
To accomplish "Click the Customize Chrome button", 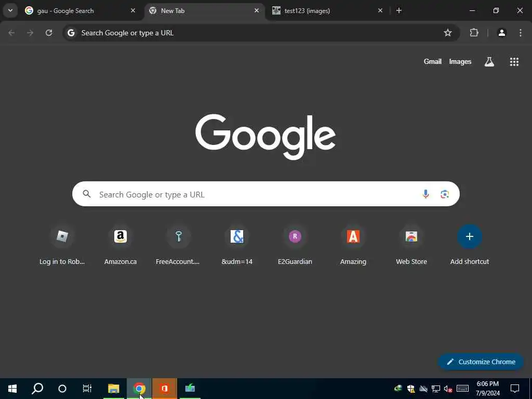I will (481, 362).
